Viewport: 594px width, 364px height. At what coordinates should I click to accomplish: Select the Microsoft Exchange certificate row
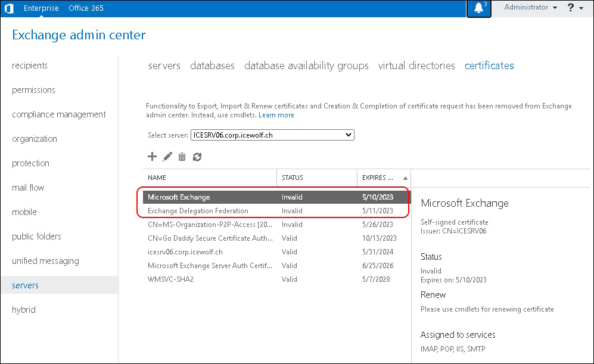coord(276,197)
